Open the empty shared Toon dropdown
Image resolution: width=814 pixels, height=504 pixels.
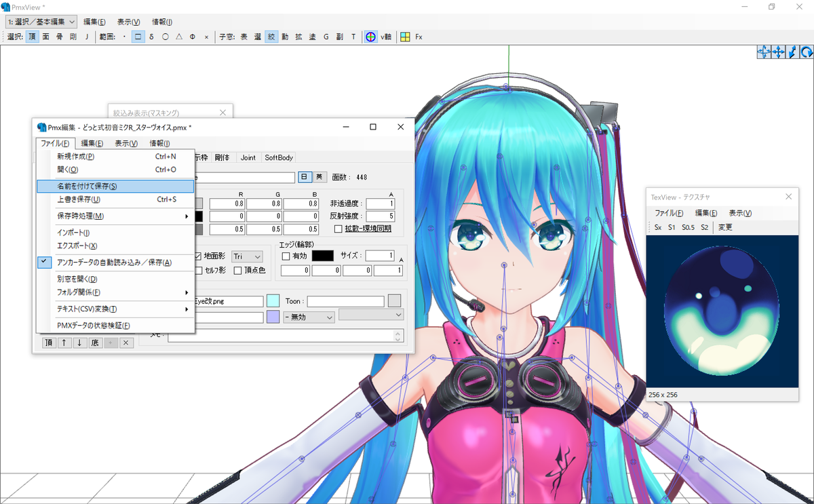pyautogui.click(x=371, y=315)
